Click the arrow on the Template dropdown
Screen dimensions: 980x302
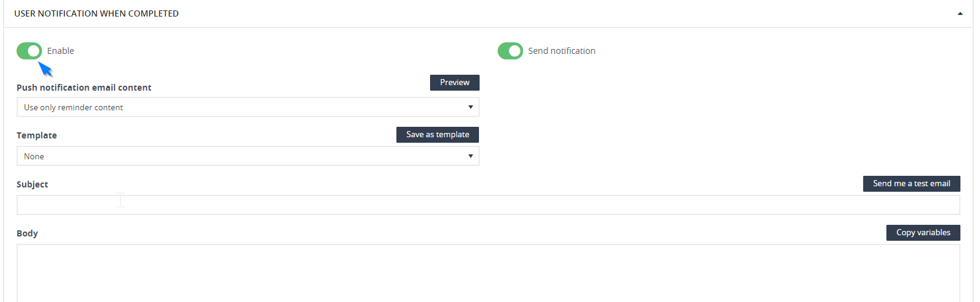(x=470, y=156)
